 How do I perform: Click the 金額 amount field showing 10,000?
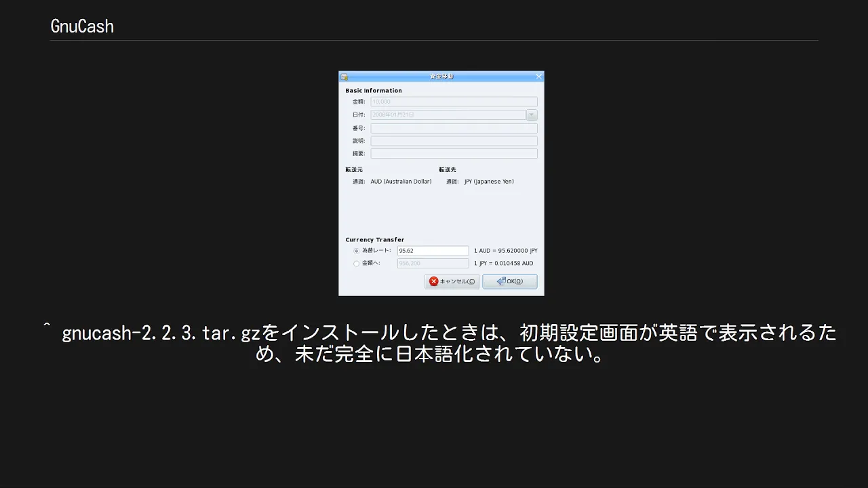click(x=454, y=102)
